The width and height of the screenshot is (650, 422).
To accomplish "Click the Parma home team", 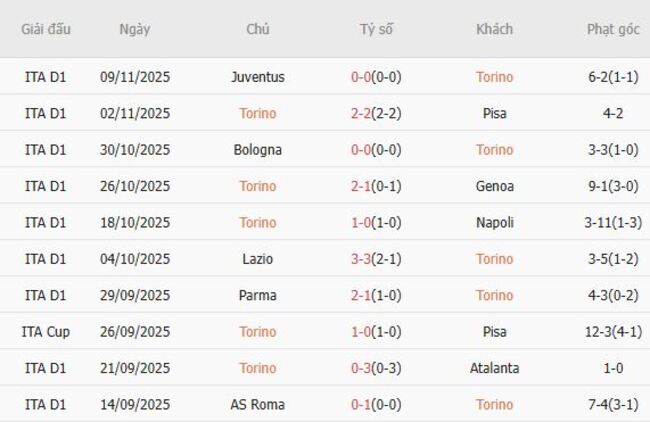I will (257, 296).
